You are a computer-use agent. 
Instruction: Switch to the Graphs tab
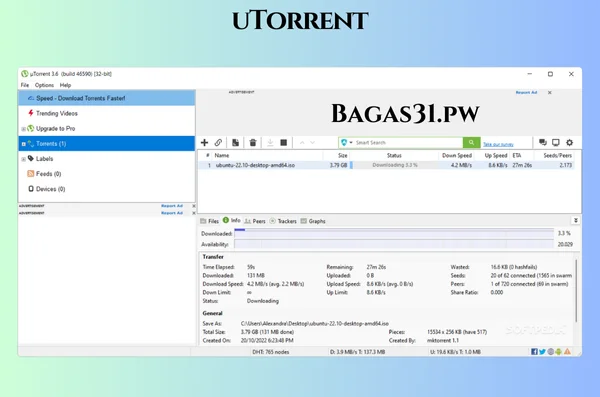313,221
